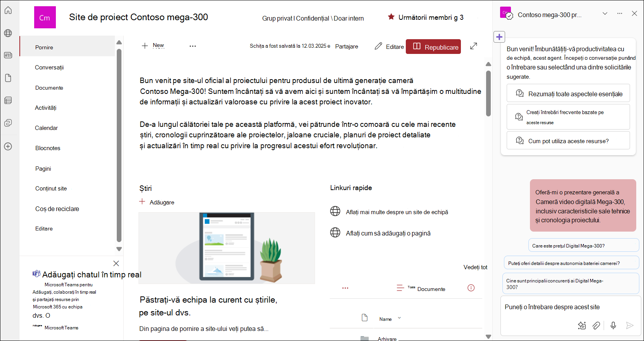This screenshot has height=341, width=644.
Task: Click the pink Oferă-mi o prezentare generală card
Action: click(583, 206)
